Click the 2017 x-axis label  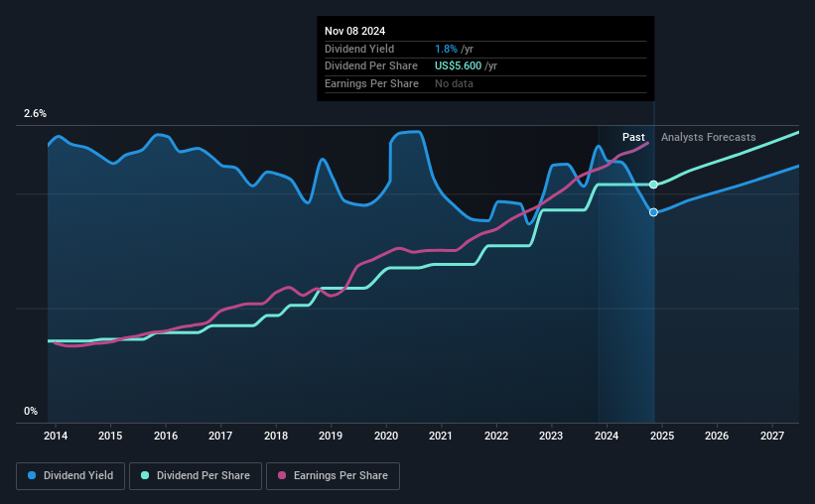220,436
